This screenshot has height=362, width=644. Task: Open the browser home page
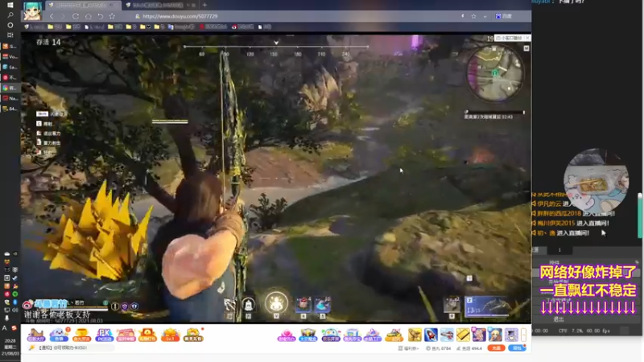pos(88,16)
